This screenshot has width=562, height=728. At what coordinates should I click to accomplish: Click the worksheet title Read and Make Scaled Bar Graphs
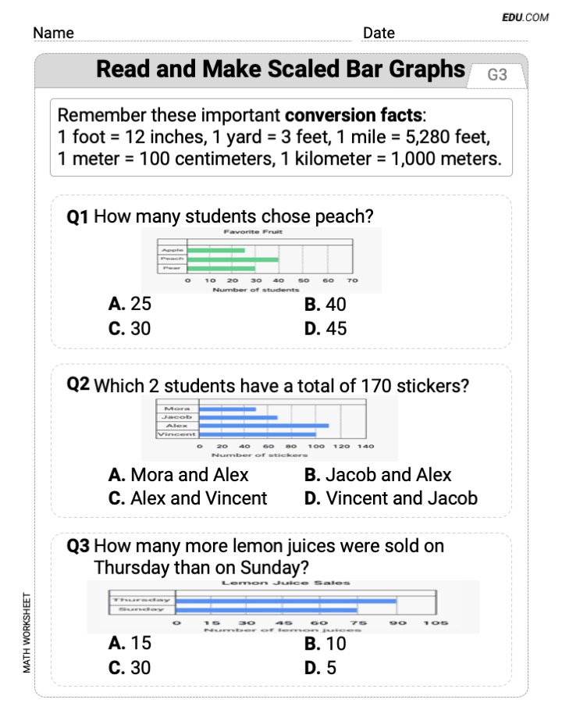tap(280, 70)
